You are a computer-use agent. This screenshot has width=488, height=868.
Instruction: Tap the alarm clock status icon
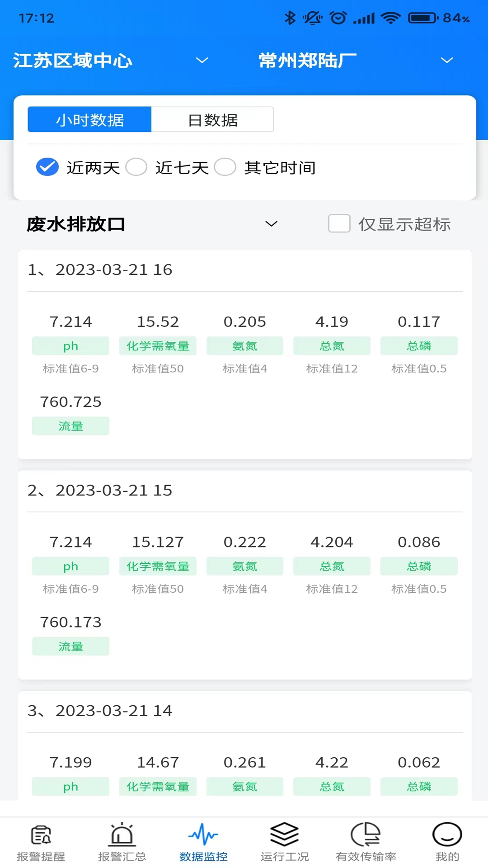tap(338, 18)
